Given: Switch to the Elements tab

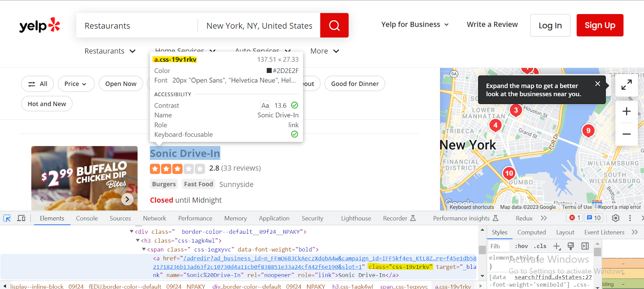Looking at the screenshot, I should coord(52,218).
